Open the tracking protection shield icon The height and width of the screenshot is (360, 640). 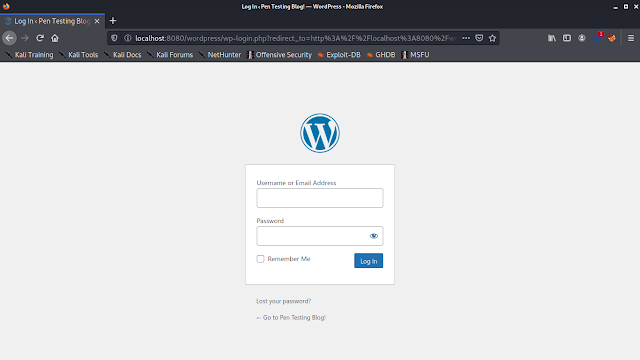tap(114, 38)
